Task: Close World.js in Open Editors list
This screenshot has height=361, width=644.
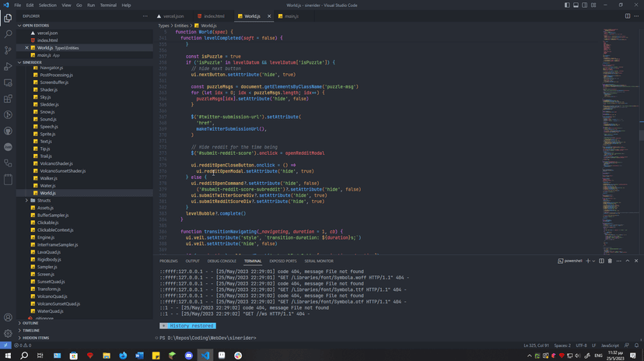Action: click(26, 47)
